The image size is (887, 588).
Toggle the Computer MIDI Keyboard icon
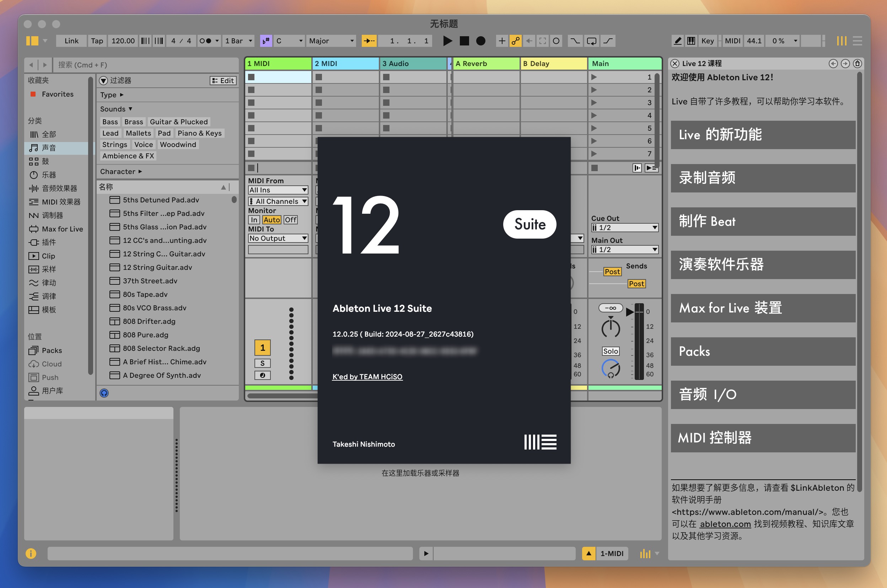(x=691, y=41)
